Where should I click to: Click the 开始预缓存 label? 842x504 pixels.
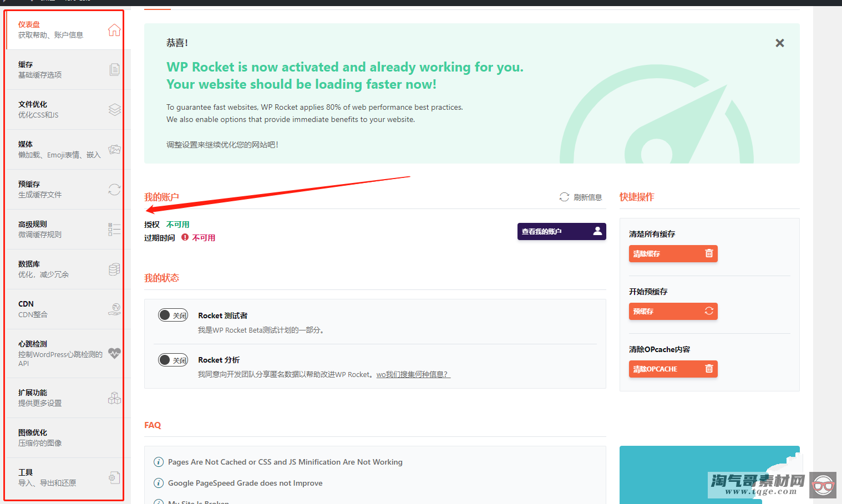(x=648, y=292)
